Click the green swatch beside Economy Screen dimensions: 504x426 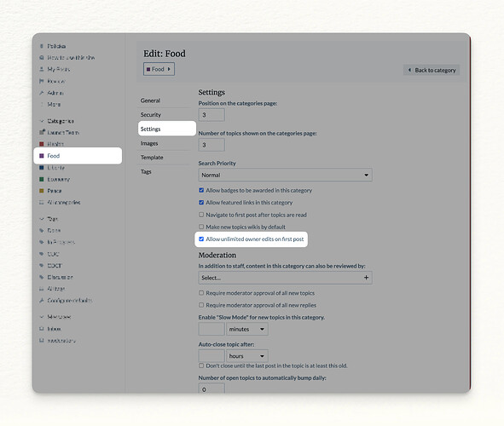[x=42, y=179]
